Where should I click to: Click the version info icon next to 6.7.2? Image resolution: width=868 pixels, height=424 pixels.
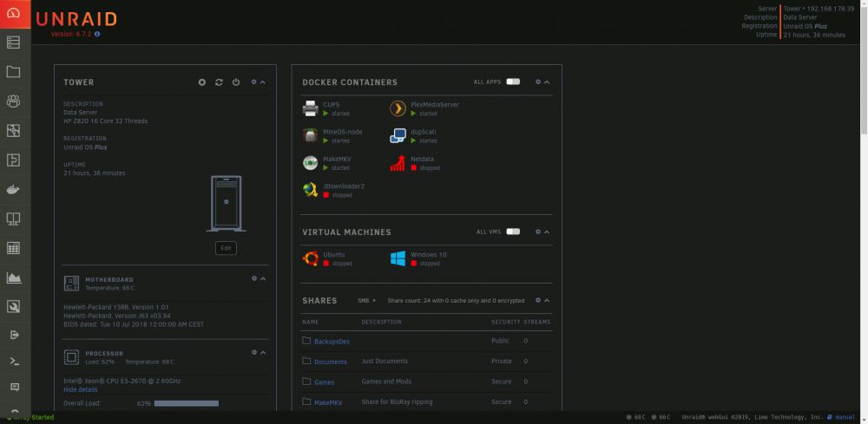click(97, 35)
